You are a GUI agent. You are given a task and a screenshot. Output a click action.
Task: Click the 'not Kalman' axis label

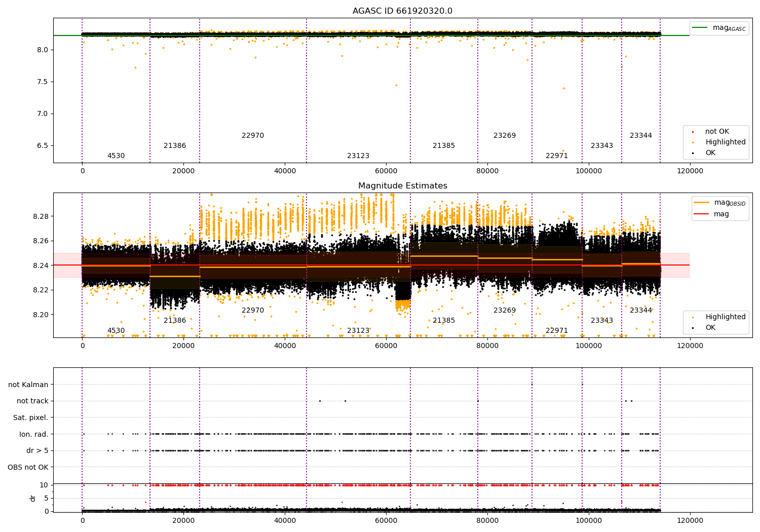(x=28, y=385)
